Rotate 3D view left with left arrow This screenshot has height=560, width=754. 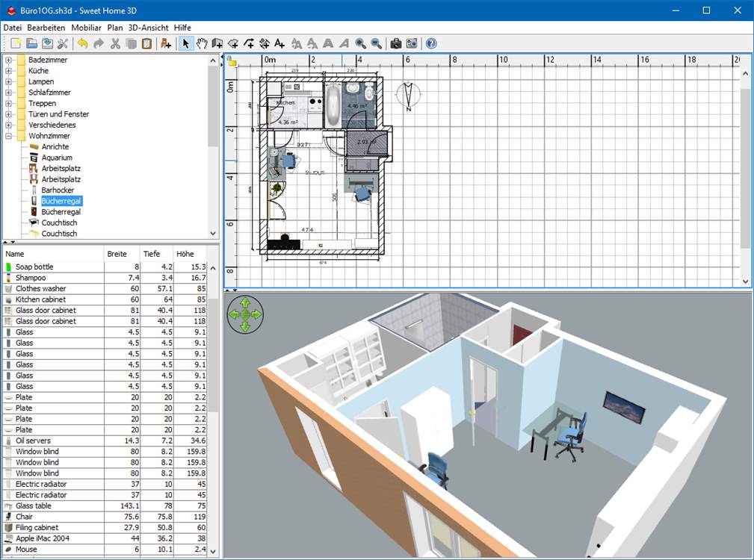pyautogui.click(x=234, y=314)
